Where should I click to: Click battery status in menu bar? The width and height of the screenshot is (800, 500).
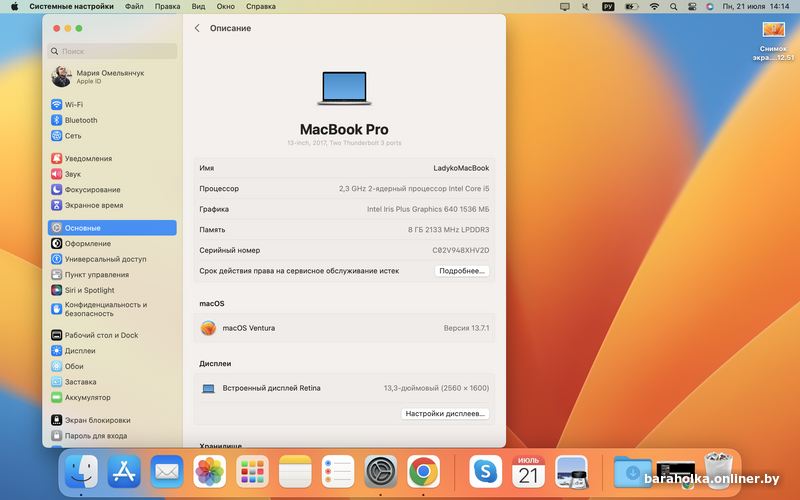pyautogui.click(x=632, y=7)
